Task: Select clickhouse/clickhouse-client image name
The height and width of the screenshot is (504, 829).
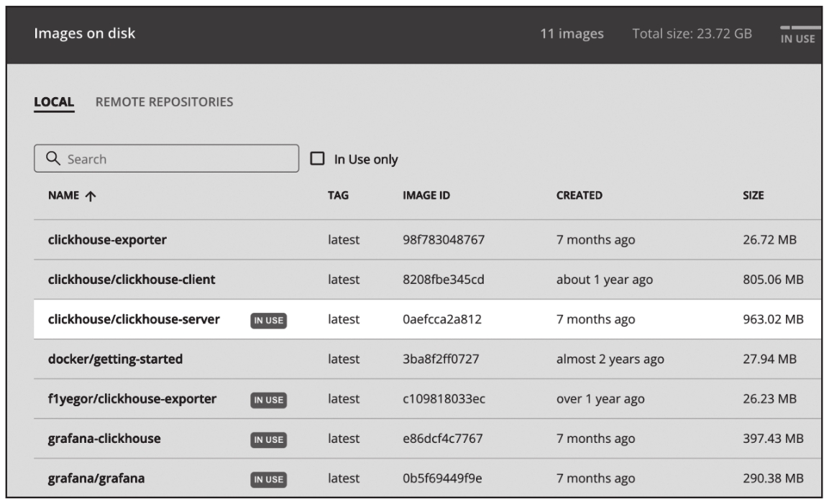Action: [132, 279]
